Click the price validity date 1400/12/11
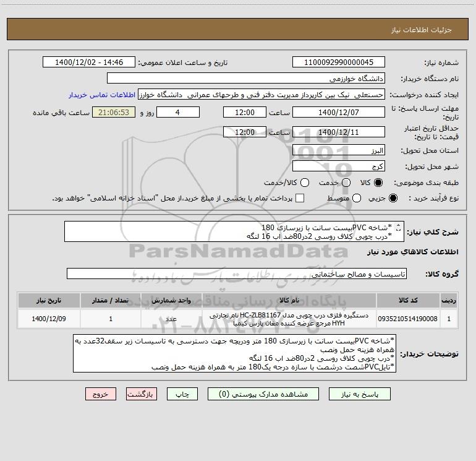The height and width of the screenshot is (461, 476). click(339, 132)
